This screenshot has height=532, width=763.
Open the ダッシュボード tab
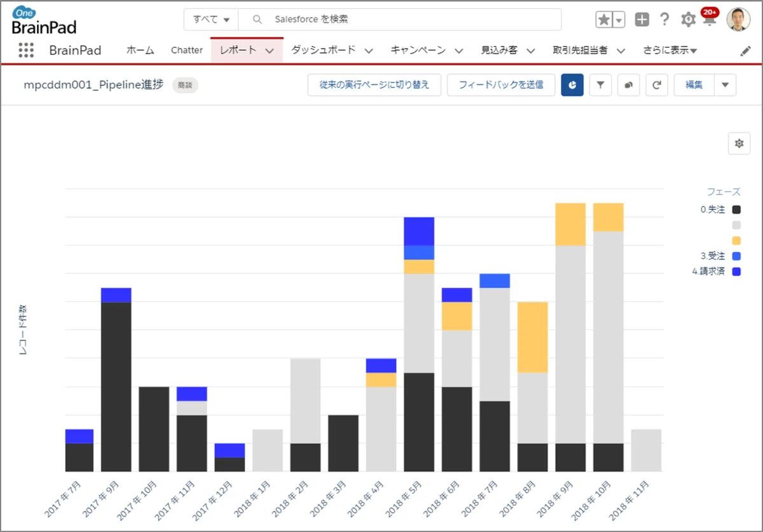point(323,50)
